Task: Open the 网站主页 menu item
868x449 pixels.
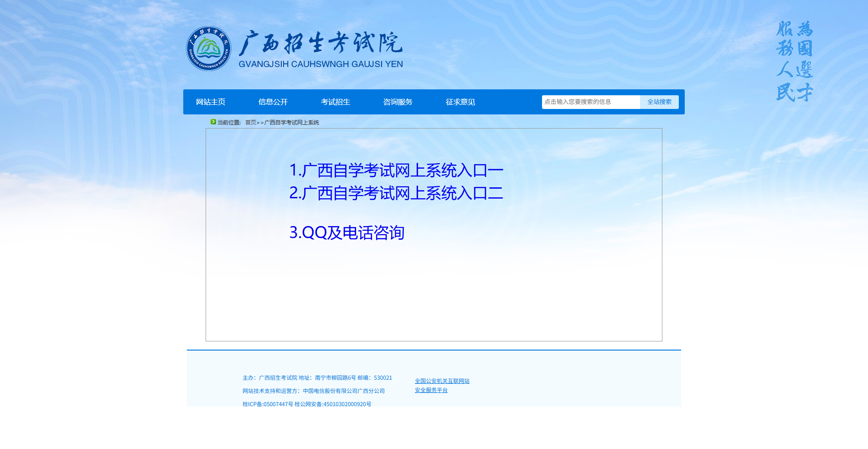Action: point(211,102)
